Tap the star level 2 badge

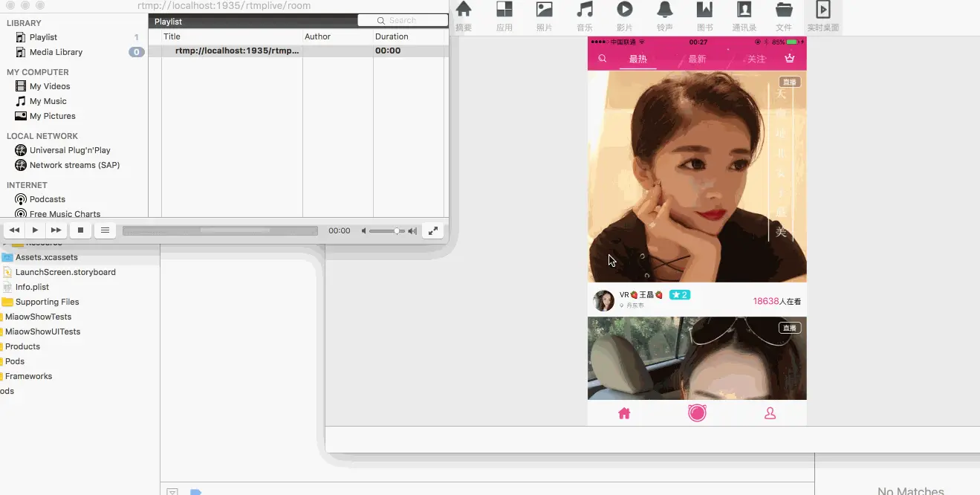coord(680,295)
